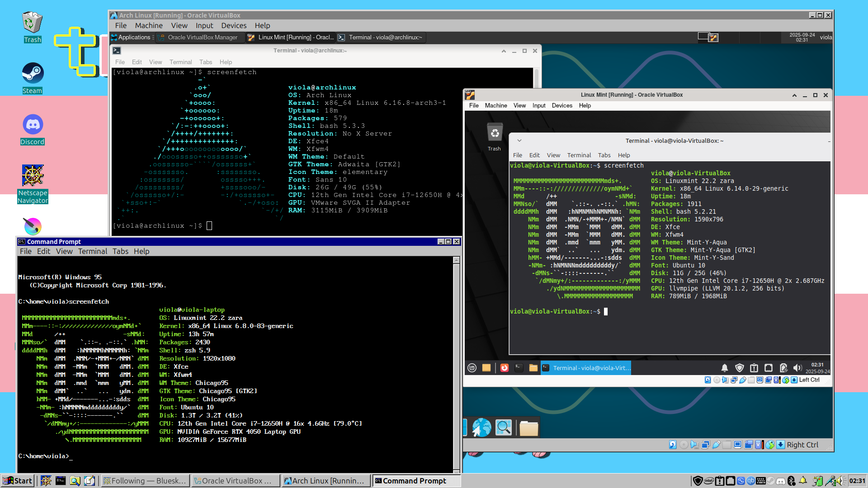This screenshot has height=488, width=868.
Task: Roll up the Linux Mint VirtualBox window
Action: click(x=794, y=95)
